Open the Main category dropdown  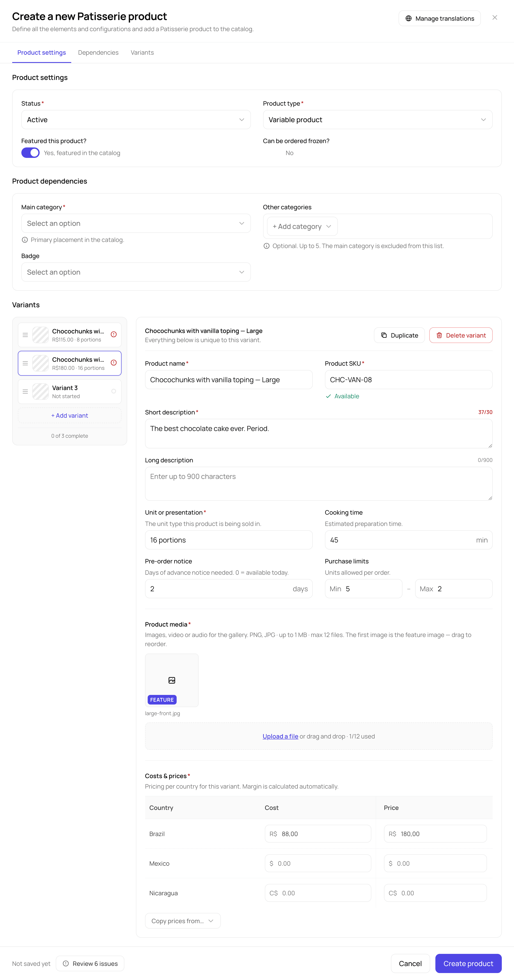pyautogui.click(x=136, y=223)
